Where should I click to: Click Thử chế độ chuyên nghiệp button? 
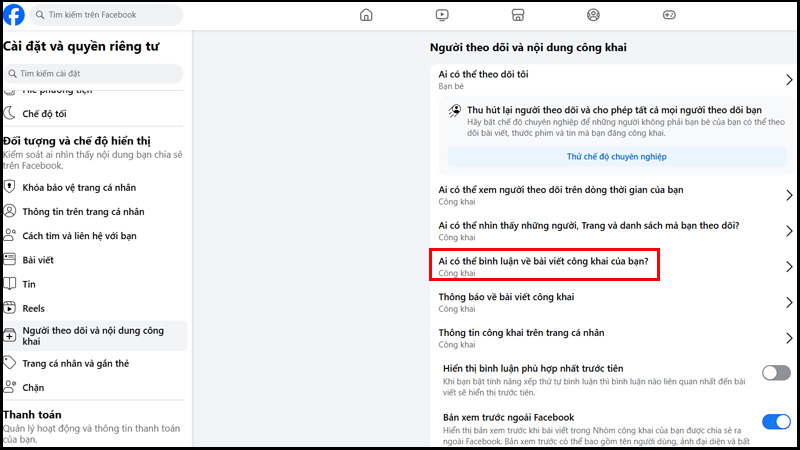[x=616, y=157]
